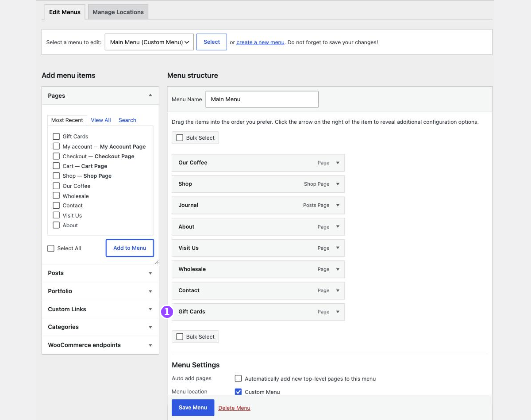Expand the Custom Links panel
The width and height of the screenshot is (531, 420).
pyautogui.click(x=150, y=309)
